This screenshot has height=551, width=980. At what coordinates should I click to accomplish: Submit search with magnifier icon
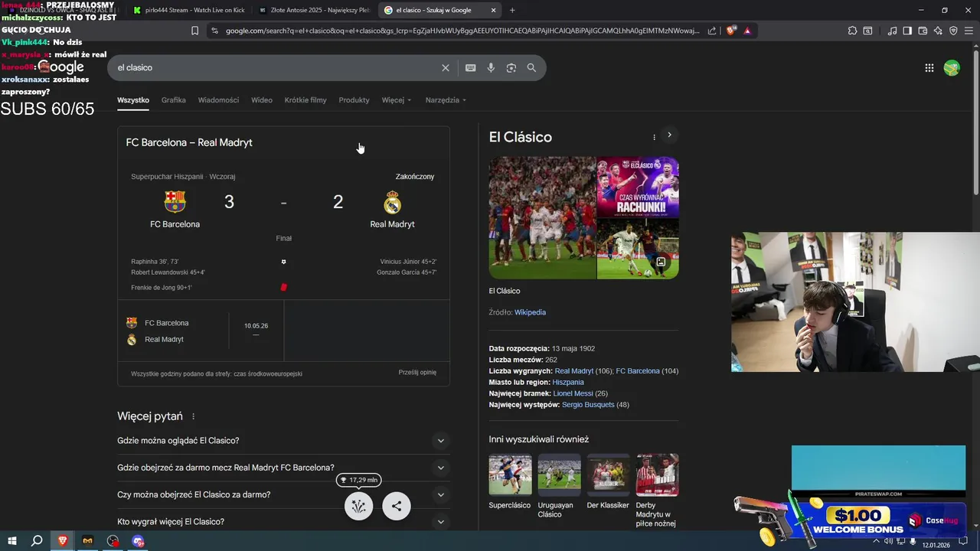tap(531, 67)
